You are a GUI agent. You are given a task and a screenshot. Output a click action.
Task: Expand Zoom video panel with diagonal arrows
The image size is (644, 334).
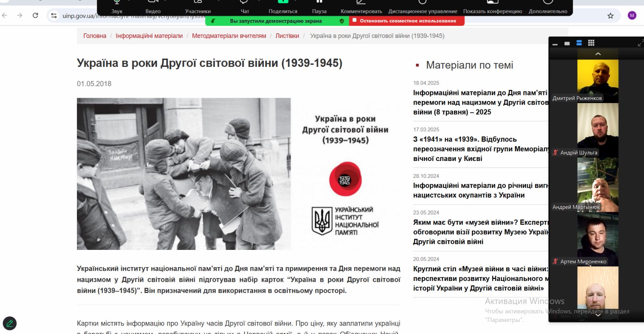(x=640, y=43)
